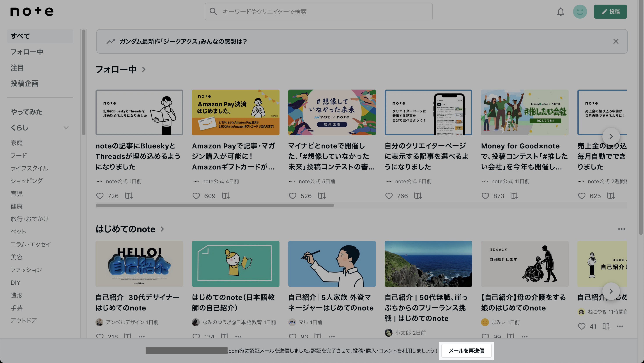Like the 売上金 article (625)
Screen dimensions: 644x363
[582, 196]
